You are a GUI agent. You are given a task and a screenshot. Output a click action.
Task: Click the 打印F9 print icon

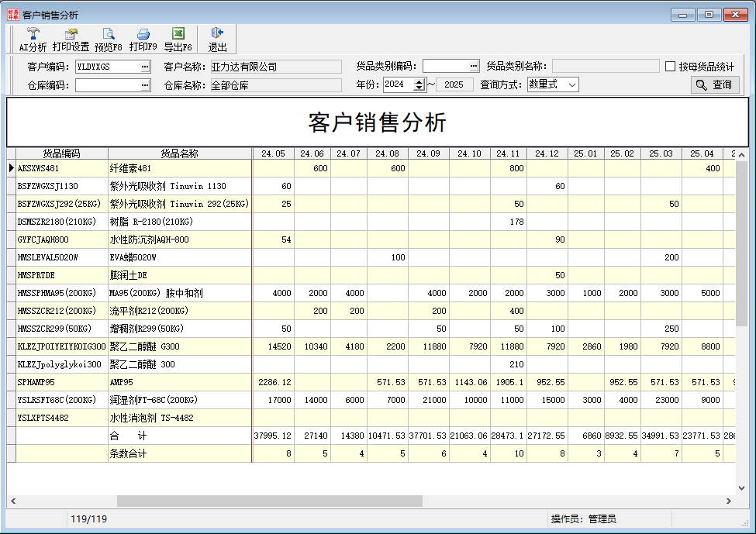point(143,35)
